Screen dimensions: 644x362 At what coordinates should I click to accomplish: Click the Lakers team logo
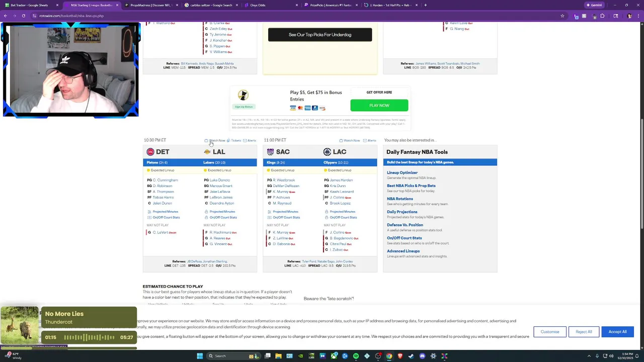tap(207, 152)
